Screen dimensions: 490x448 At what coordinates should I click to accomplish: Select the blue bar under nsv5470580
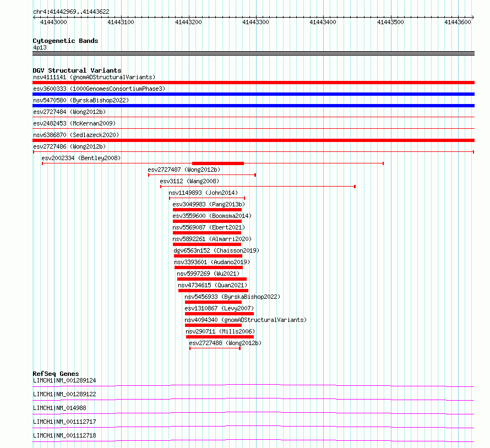253,106
